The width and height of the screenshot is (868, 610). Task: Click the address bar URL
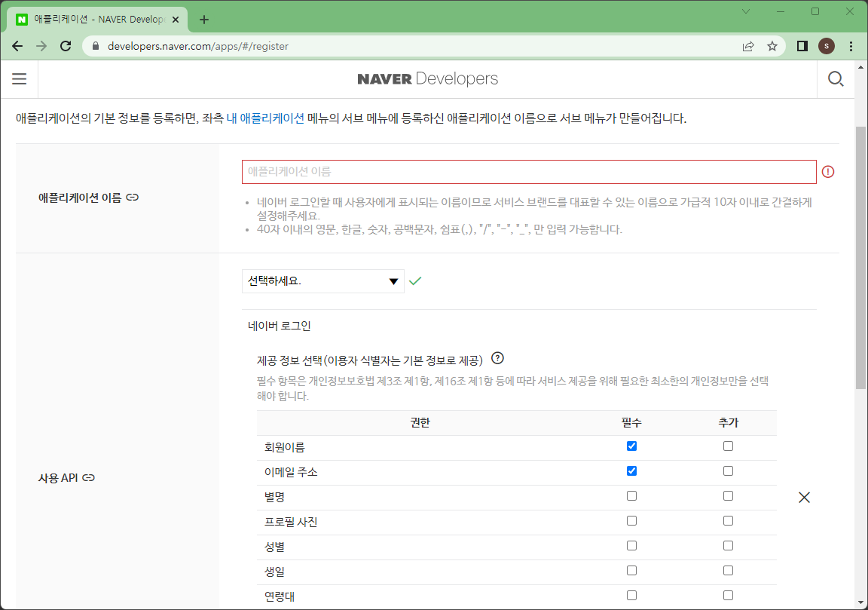click(x=197, y=46)
